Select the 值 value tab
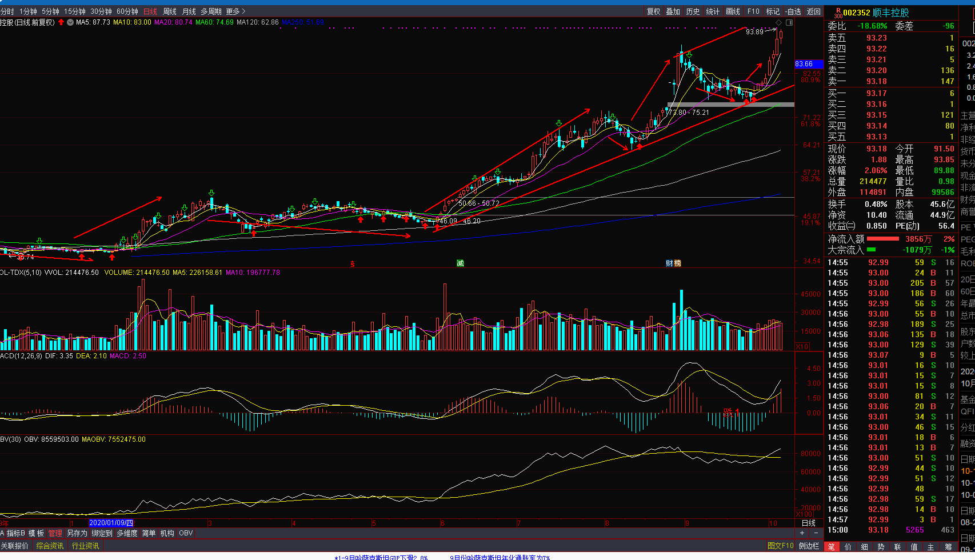Viewport: 975px width, 560px height. pos(914,547)
